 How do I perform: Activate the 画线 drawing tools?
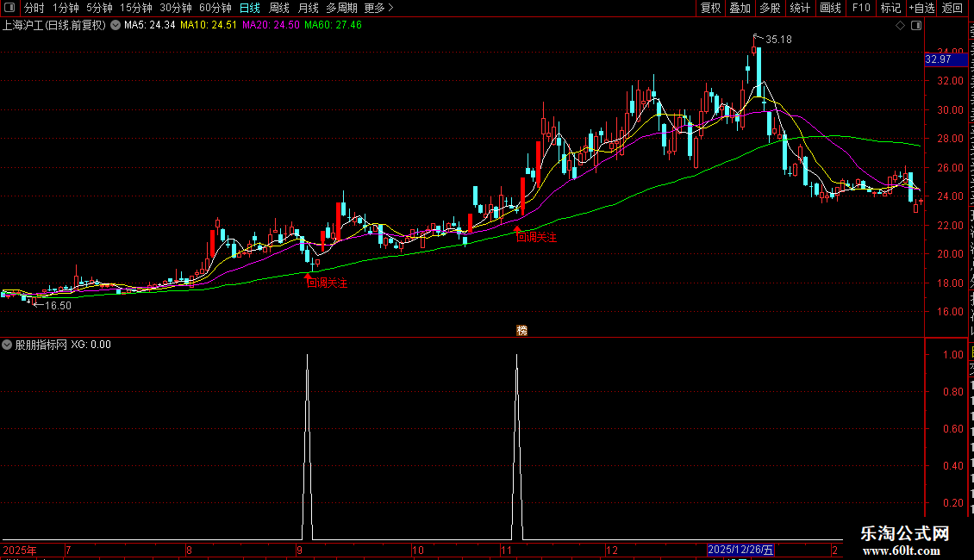(x=830, y=8)
